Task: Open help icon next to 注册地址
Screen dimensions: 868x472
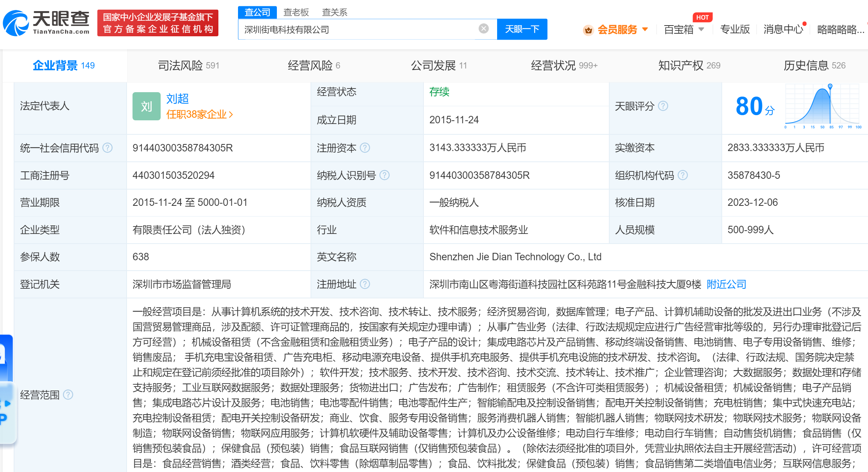Action: [x=365, y=284]
